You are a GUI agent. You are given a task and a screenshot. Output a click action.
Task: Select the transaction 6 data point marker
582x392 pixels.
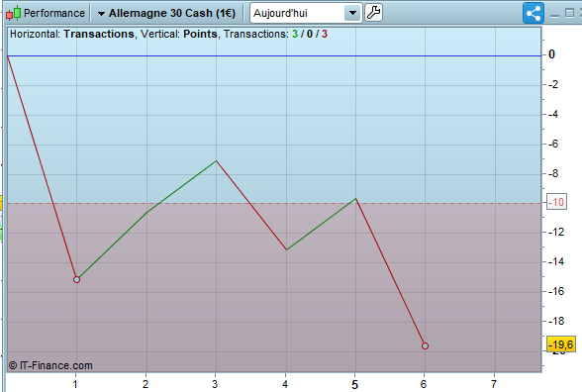[425, 345]
